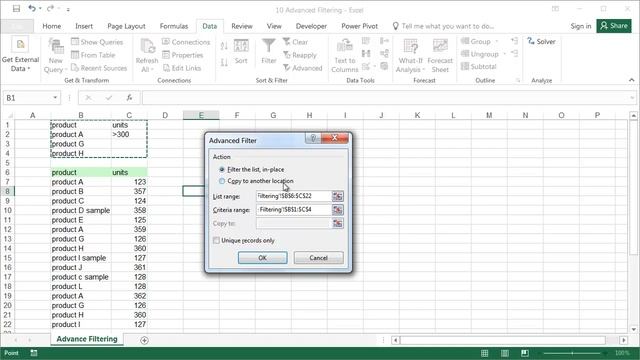Viewport: 640px width, 360px height.
Task: Open the New Query dropdown
Action: tap(55, 56)
